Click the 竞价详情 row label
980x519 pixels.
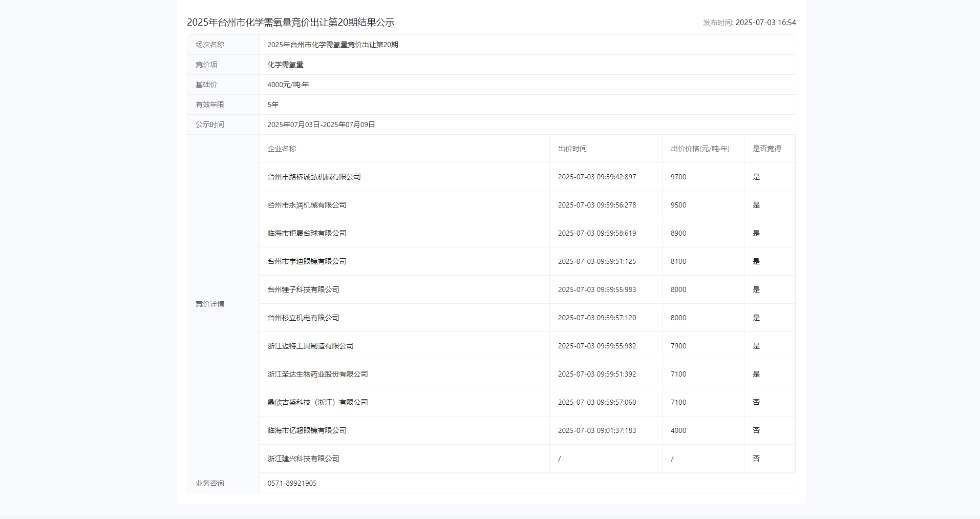[210, 304]
